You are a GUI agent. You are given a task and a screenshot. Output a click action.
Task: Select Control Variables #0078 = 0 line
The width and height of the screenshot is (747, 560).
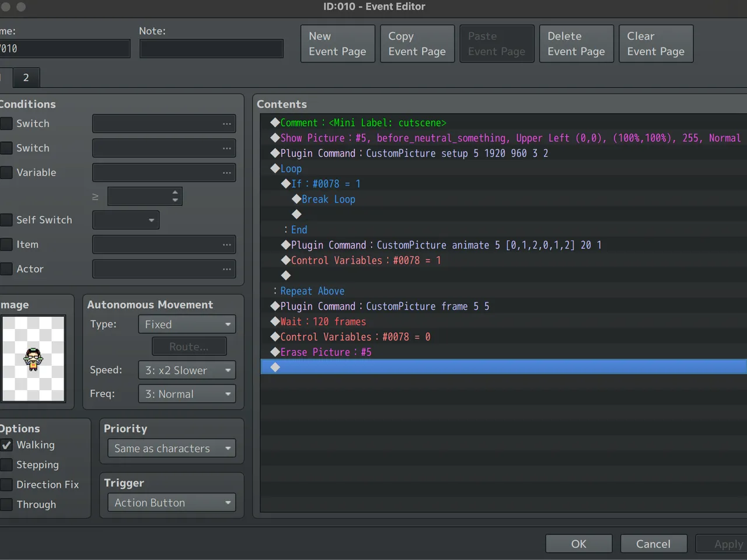coord(504,337)
